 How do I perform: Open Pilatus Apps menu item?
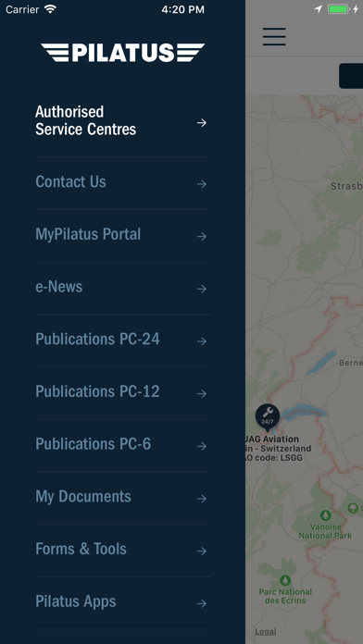pyautogui.click(x=122, y=602)
